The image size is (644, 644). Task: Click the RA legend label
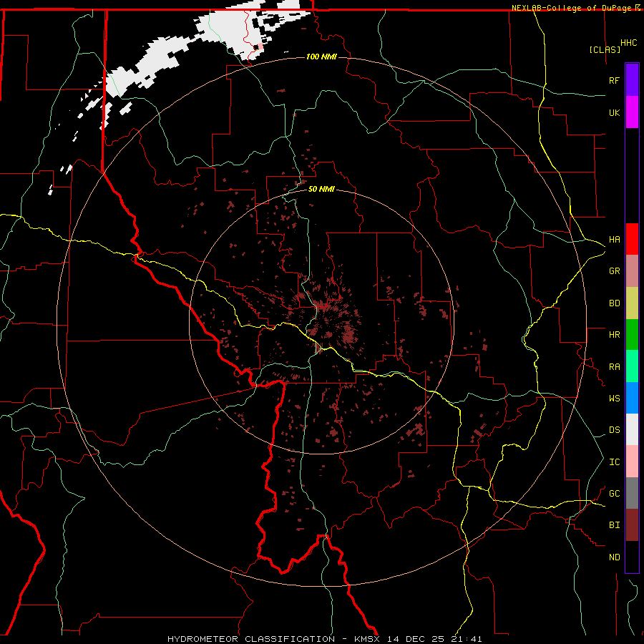click(614, 367)
